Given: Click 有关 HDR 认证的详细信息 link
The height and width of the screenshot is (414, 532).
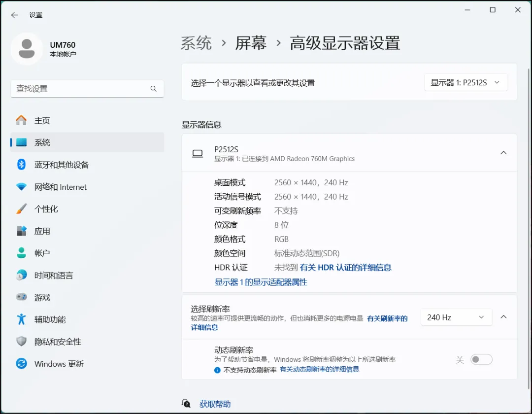Looking at the screenshot, I should pos(345,268).
